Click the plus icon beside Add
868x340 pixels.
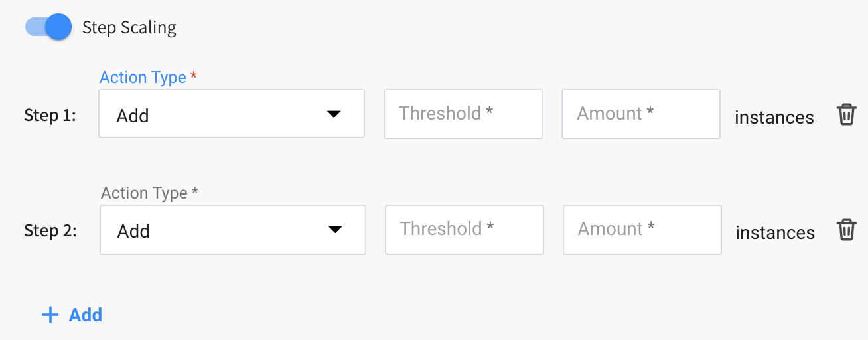(x=50, y=315)
